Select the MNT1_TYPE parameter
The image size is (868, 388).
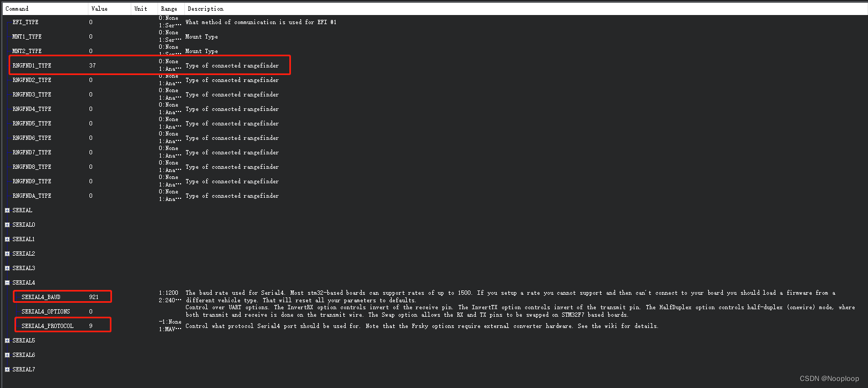pos(27,36)
